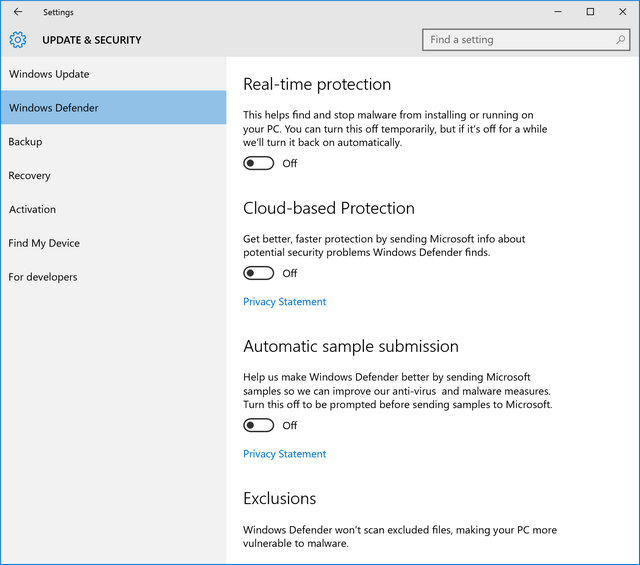
Task: Open the For developers section
Action: 113,277
